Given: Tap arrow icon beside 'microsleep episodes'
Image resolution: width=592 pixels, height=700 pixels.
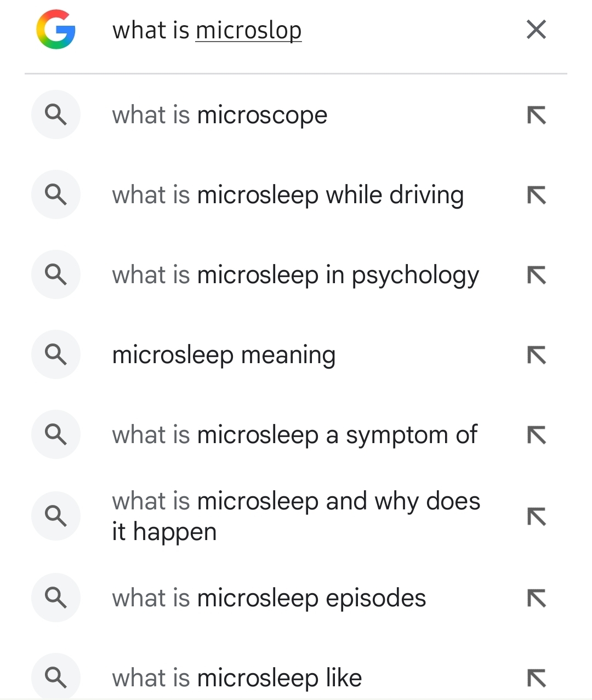Looking at the screenshot, I should click(536, 598).
